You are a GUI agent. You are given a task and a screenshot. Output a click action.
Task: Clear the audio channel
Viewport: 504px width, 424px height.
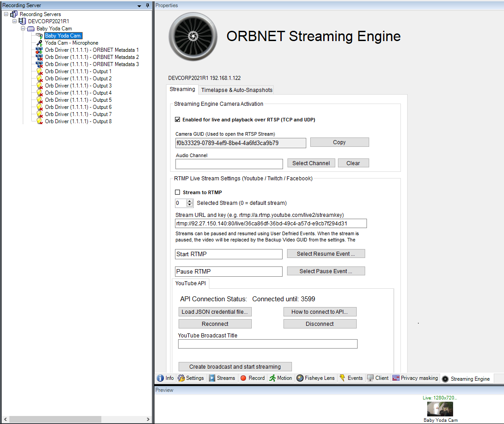point(353,163)
